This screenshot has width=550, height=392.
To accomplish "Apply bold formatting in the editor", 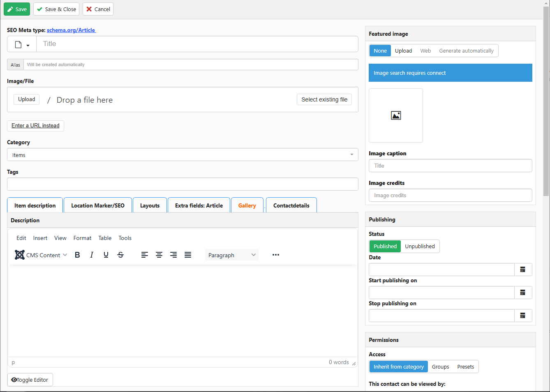I will tap(77, 255).
